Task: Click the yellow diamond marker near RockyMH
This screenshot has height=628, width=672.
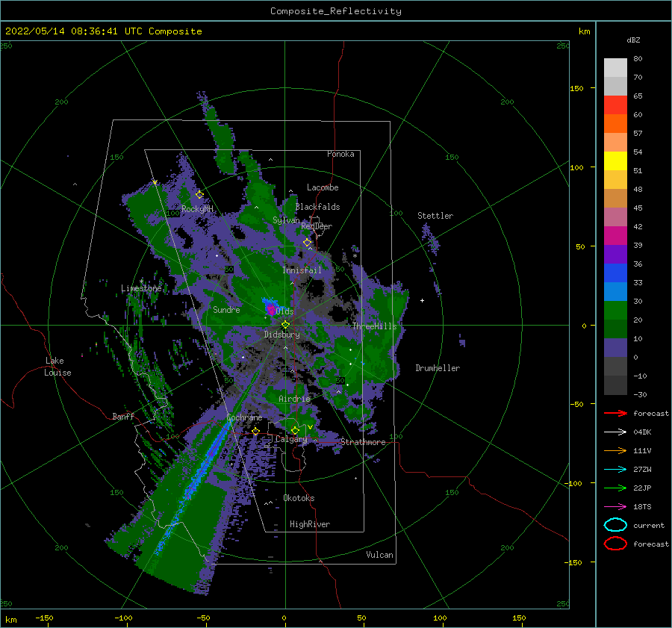Action: (199, 195)
